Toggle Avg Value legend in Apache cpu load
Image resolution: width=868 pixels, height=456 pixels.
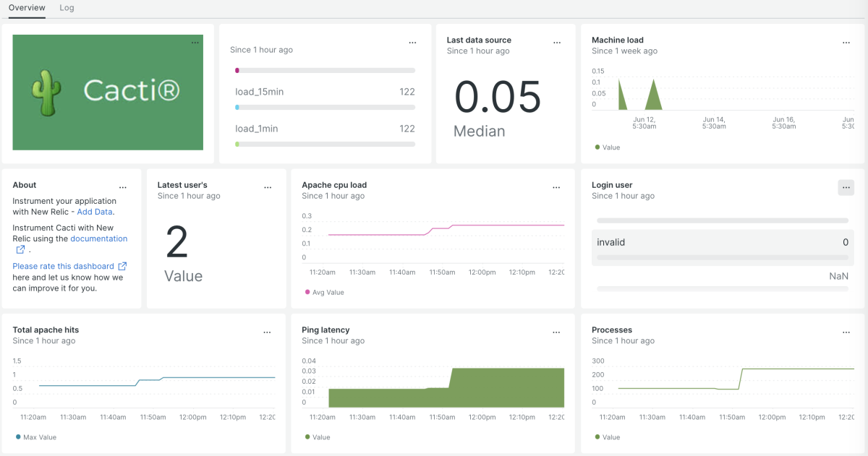click(x=324, y=293)
